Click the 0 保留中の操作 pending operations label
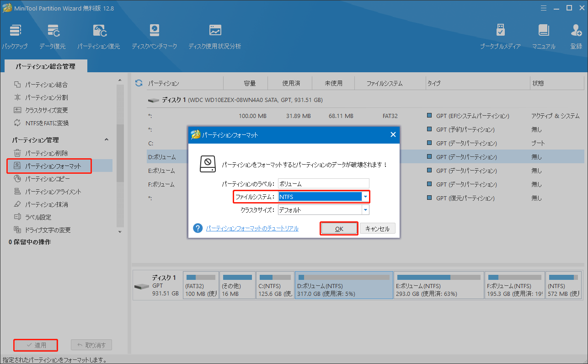The width and height of the screenshot is (588, 364). 30,242
